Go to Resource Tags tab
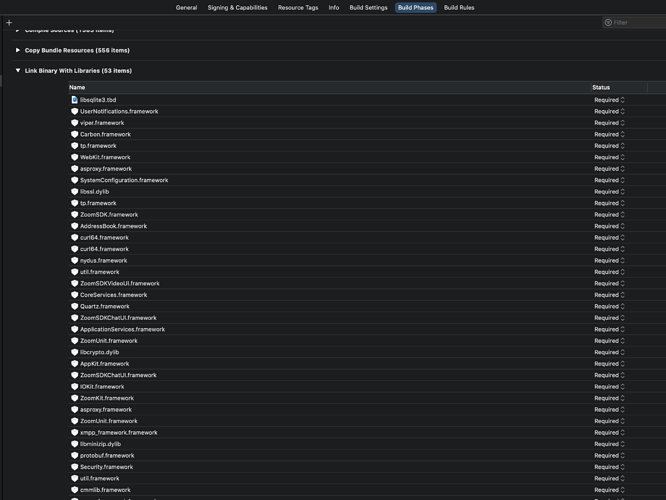Image resolution: width=666 pixels, height=500 pixels. (298, 8)
